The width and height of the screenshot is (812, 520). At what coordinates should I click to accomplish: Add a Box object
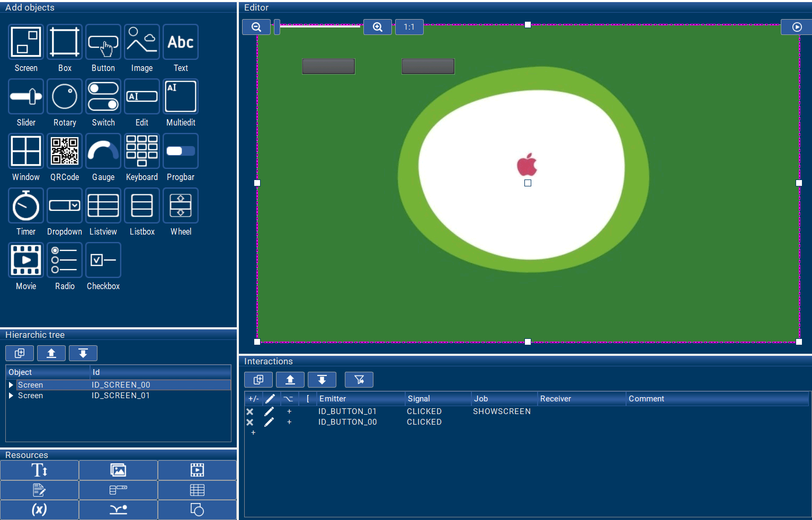[65, 42]
